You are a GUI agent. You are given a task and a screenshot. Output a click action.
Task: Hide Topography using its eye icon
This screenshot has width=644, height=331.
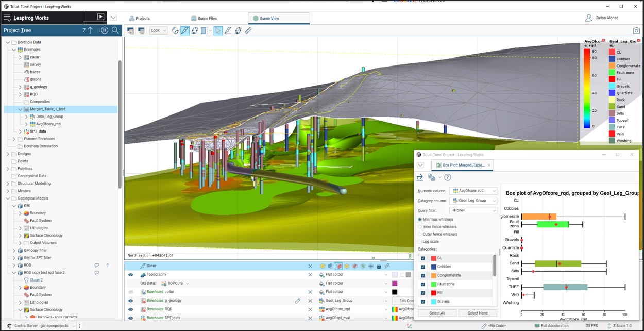click(130, 275)
